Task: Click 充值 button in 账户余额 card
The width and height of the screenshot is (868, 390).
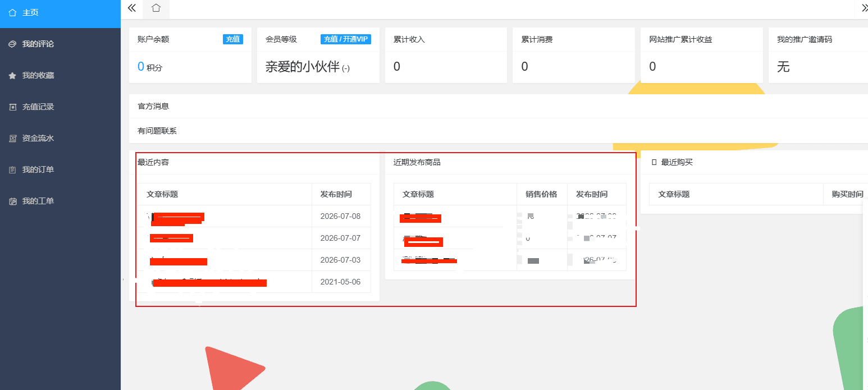Action: (x=233, y=39)
